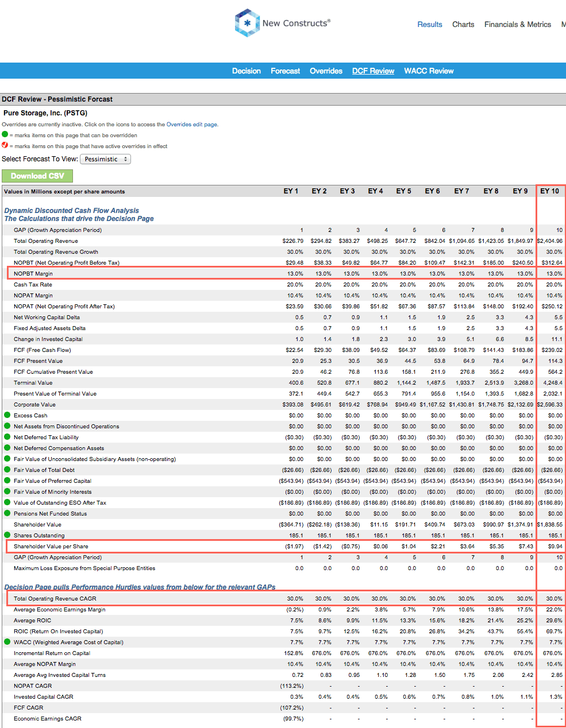The width and height of the screenshot is (566, 728).
Task: Click the FCF Cumulative Present Value label
Action: (53, 372)
